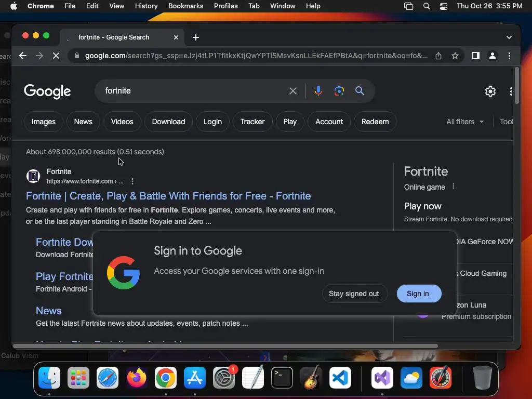The image size is (532, 399).
Task: Go back to the previous page
Action: [x=23, y=56]
